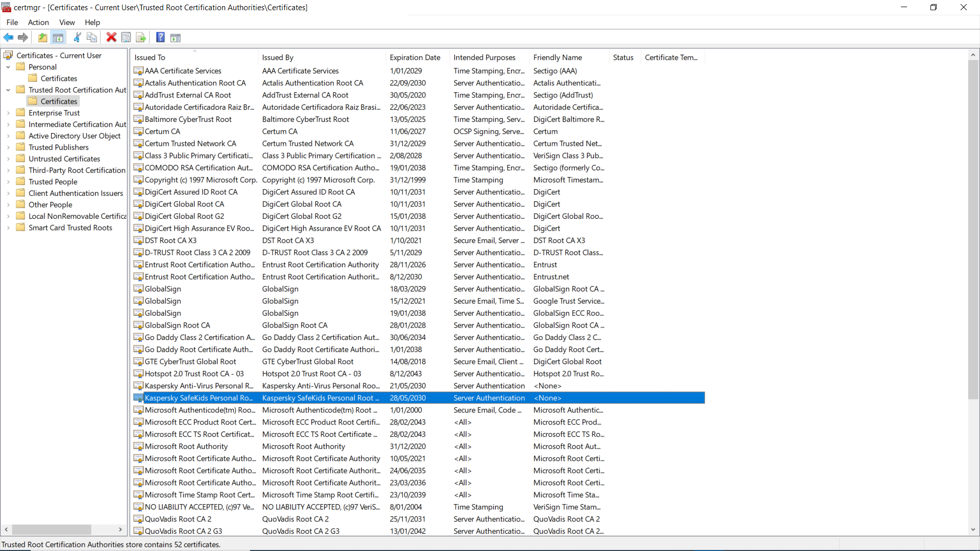
Task: Sort by Issued By column header
Action: click(x=322, y=57)
